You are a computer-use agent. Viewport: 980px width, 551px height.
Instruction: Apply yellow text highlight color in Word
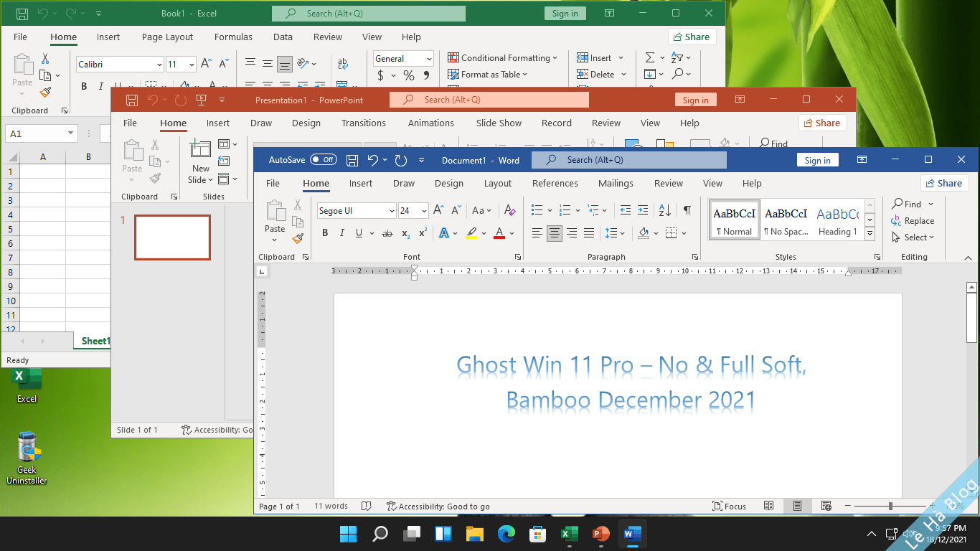coord(471,233)
